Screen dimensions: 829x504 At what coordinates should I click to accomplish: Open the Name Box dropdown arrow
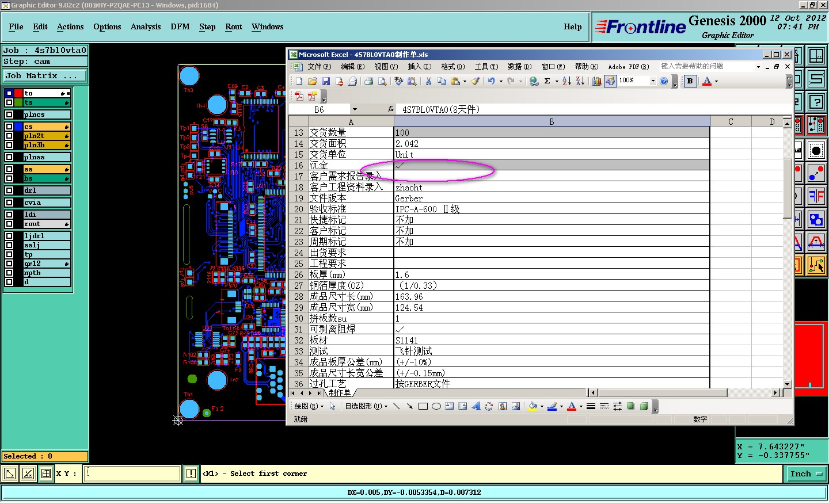pos(355,109)
